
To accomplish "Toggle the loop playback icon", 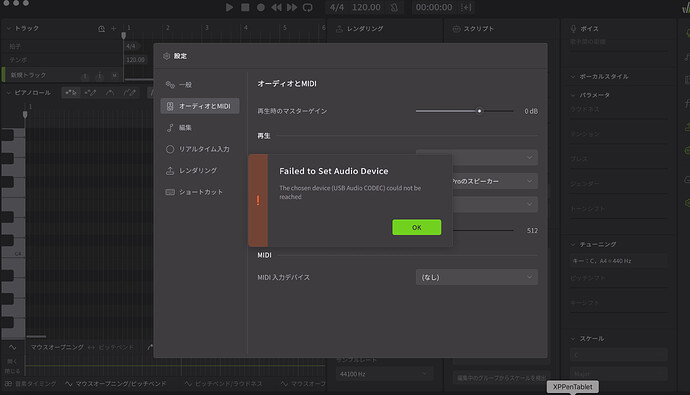I will tap(308, 7).
